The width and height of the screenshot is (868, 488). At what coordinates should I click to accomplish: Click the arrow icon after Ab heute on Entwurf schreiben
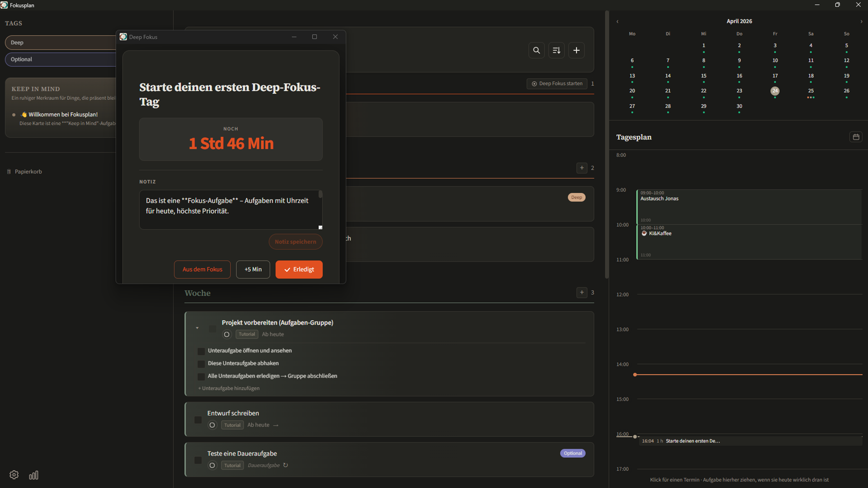point(276,425)
